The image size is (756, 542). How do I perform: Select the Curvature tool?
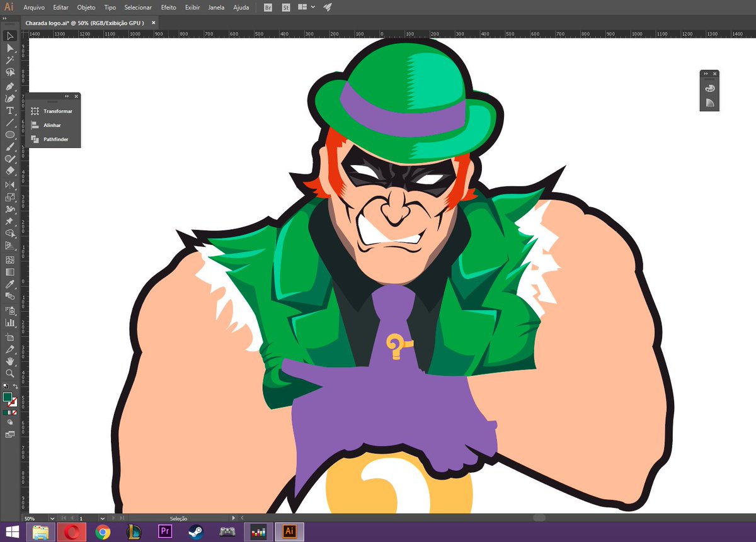pyautogui.click(x=10, y=98)
